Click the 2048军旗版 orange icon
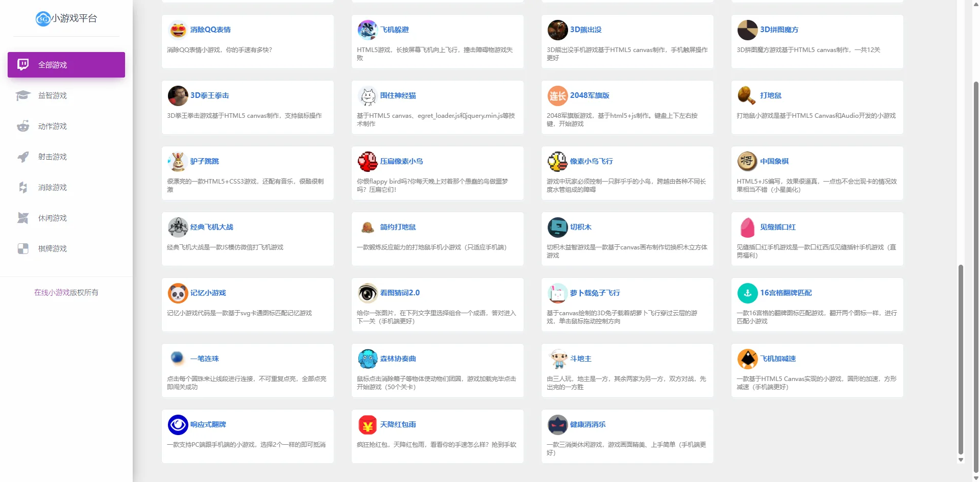The image size is (980, 482). 557,96
